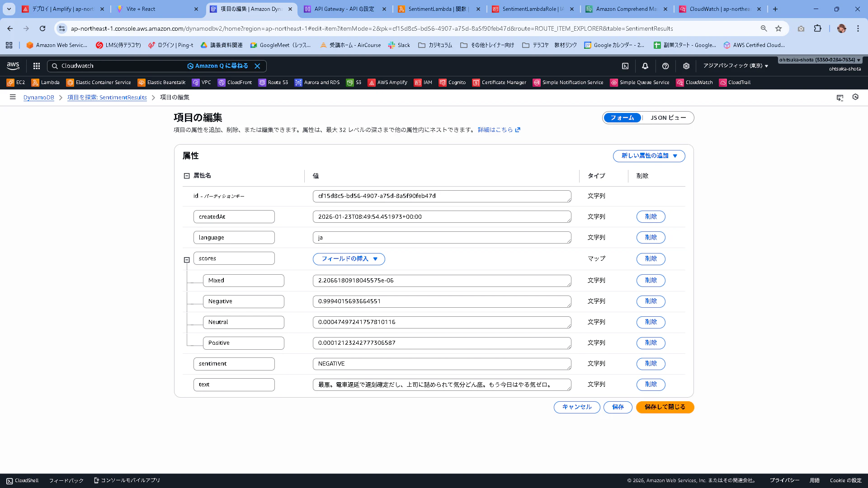868x488 pixels.
Task: Open the フィールドの挿入 dropdown
Action: [x=349, y=259]
